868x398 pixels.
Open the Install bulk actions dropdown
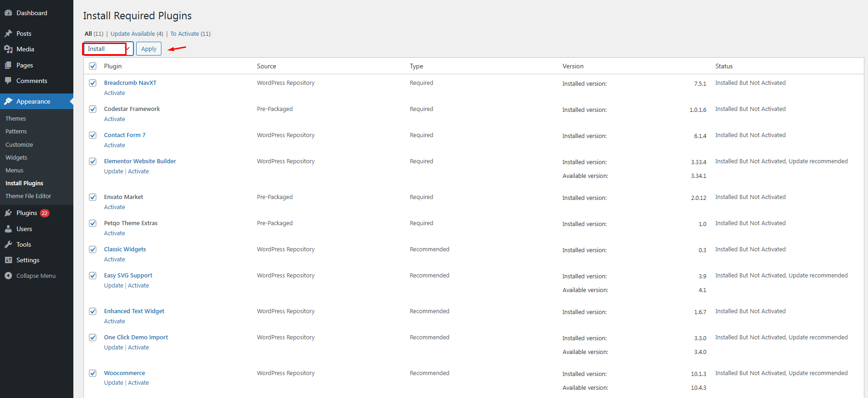pos(108,49)
